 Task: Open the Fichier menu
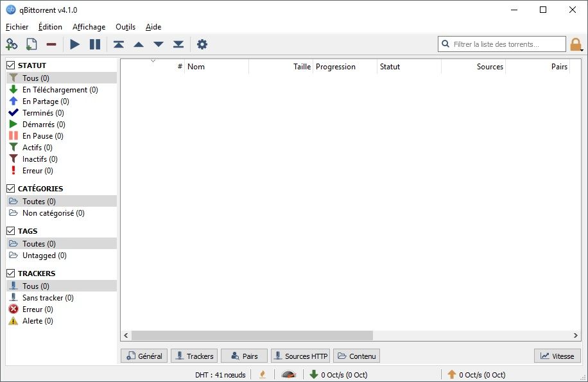click(17, 26)
